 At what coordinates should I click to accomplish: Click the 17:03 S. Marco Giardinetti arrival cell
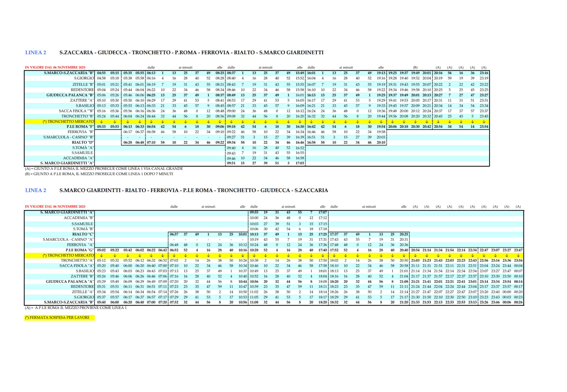[300, 163]
